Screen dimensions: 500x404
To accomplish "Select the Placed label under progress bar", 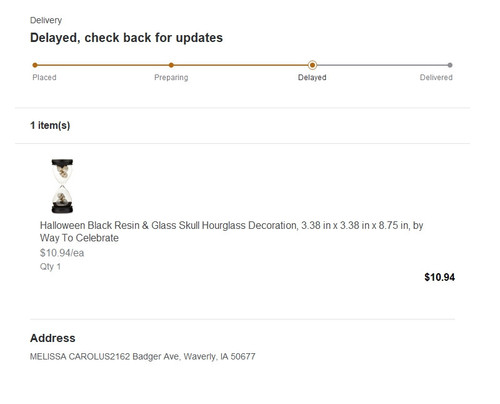I will pyautogui.click(x=44, y=77).
